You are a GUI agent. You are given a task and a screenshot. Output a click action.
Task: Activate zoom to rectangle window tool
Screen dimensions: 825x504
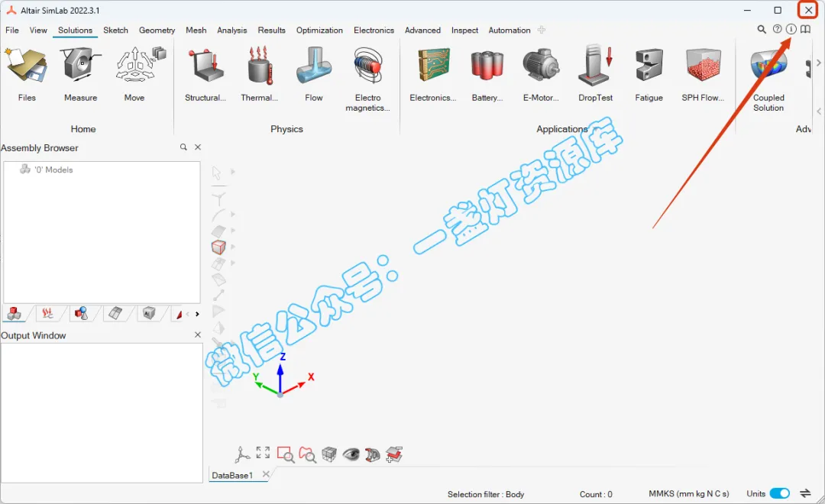tap(286, 454)
